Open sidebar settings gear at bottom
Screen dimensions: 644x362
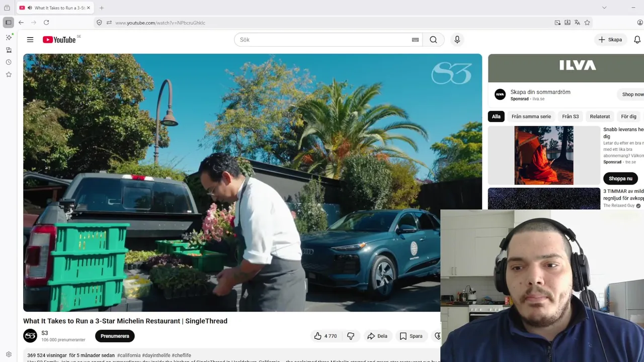click(9, 354)
